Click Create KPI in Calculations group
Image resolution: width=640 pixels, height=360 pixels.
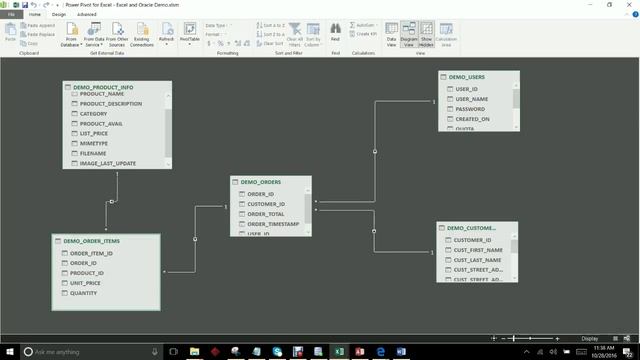click(363, 34)
